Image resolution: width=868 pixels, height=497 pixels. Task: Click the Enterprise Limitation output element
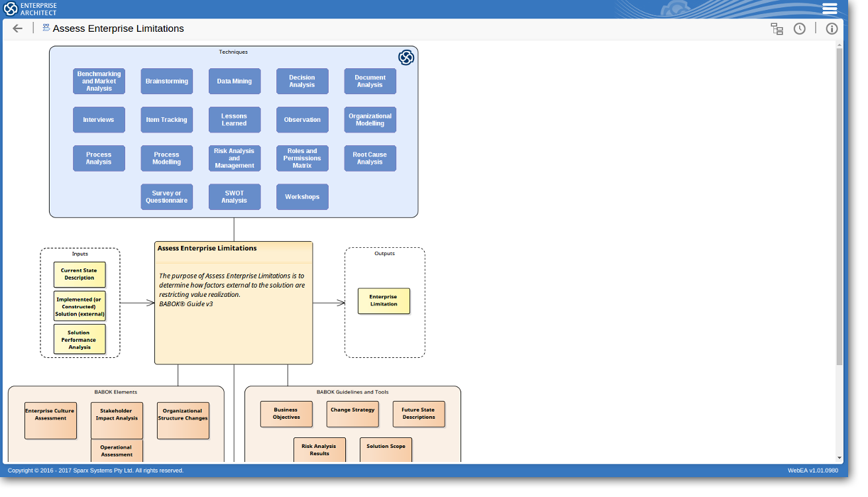(x=384, y=301)
